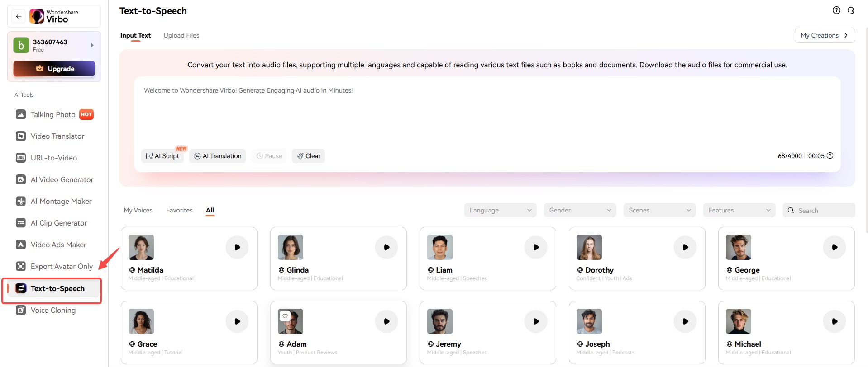The image size is (868, 367).
Task: Click the Upgrade button
Action: tap(54, 69)
